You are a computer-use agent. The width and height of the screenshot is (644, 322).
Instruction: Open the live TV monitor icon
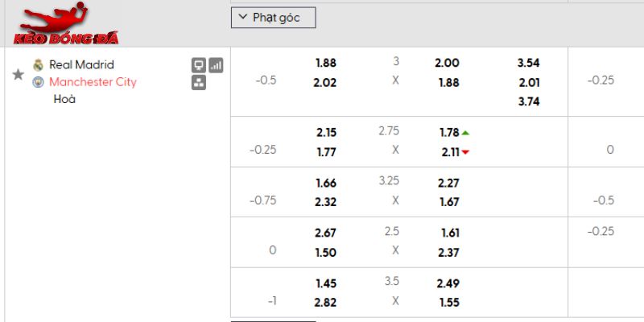[x=198, y=65]
